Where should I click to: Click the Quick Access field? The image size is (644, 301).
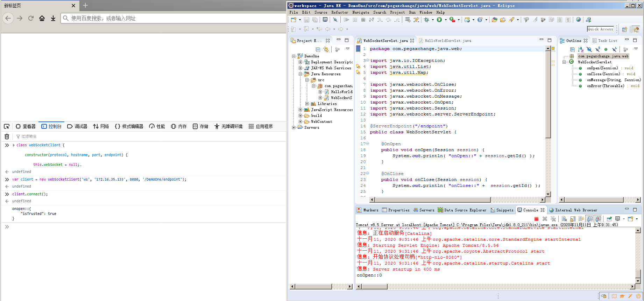600,29
